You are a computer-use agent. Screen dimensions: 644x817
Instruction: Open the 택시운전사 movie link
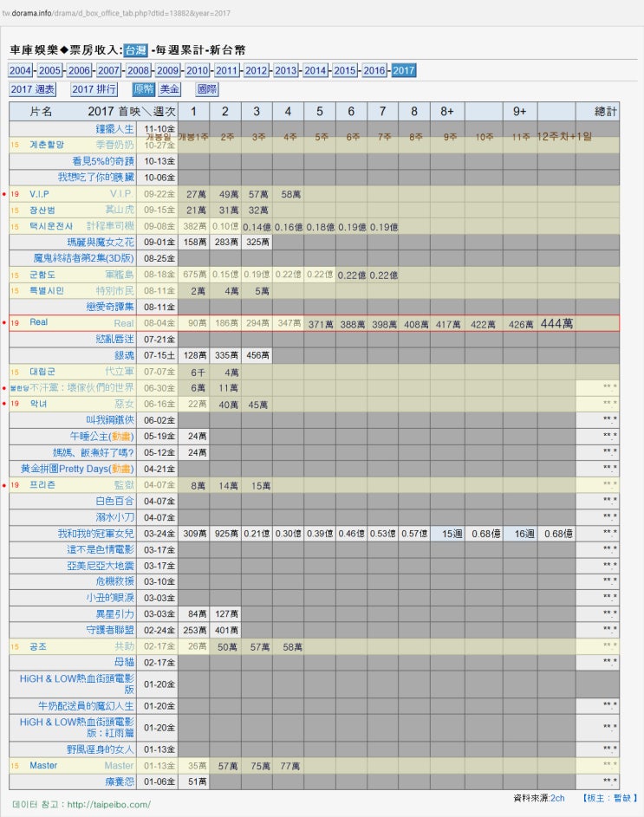51,226
